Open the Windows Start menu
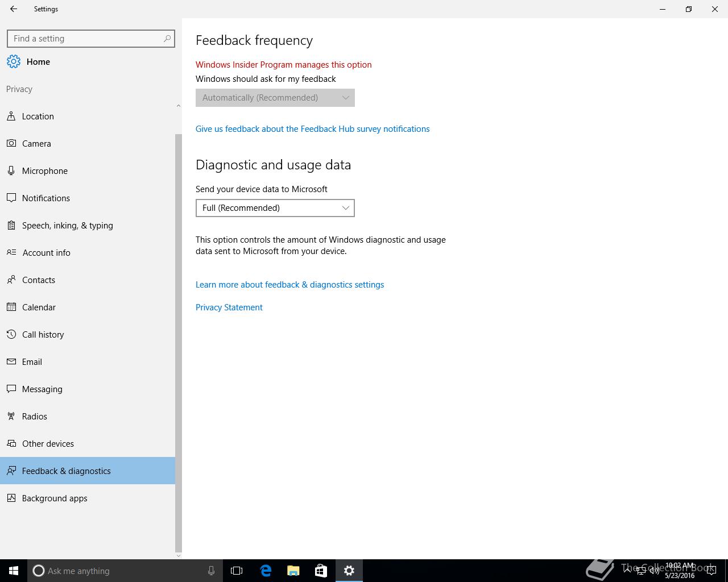This screenshot has height=582, width=728. [14, 571]
